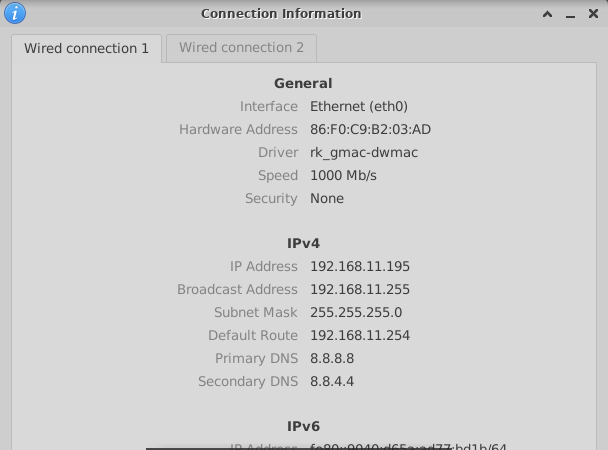
Task: Click the broadcast address 192.168.11.255
Action: (360, 290)
